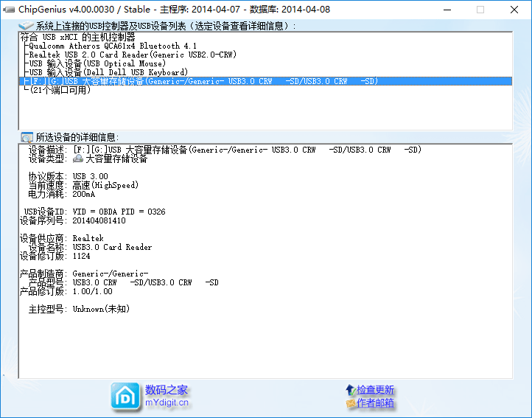This screenshot has width=532, height=418.
Task: Click the manufacturer Generic-/Generic- value
Action: point(111,274)
